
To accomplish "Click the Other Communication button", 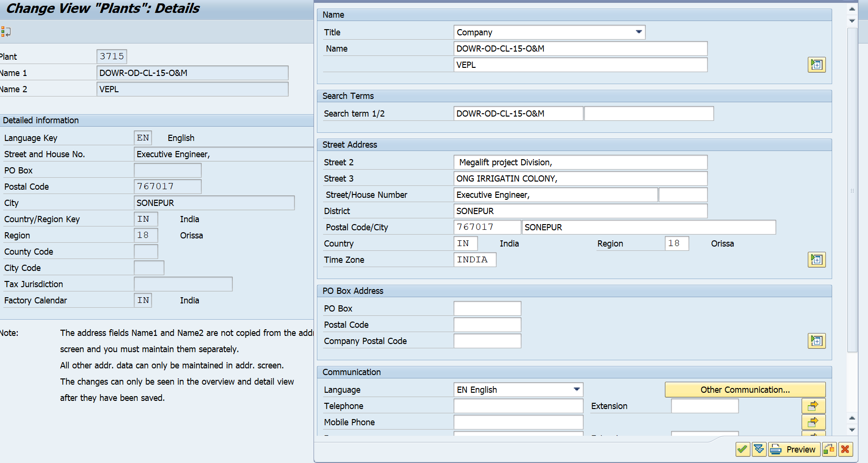I will (x=745, y=390).
